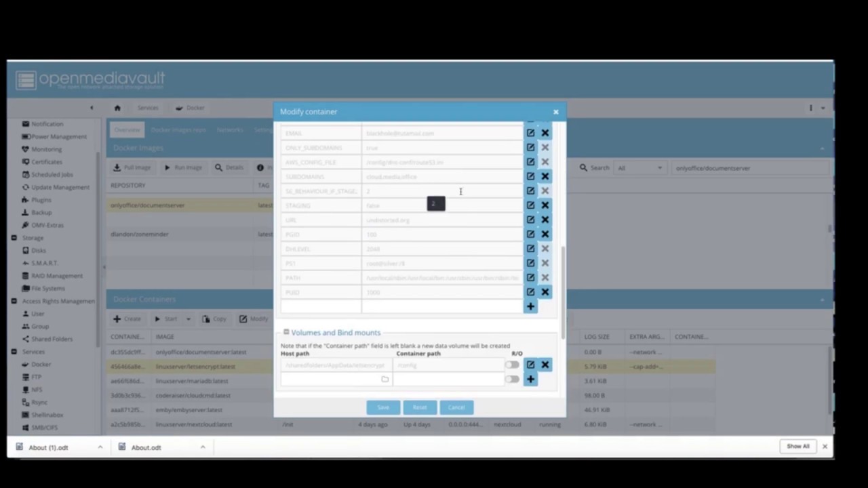Add a new bind mount row
Viewport: 868px width, 488px height.
coord(530,380)
